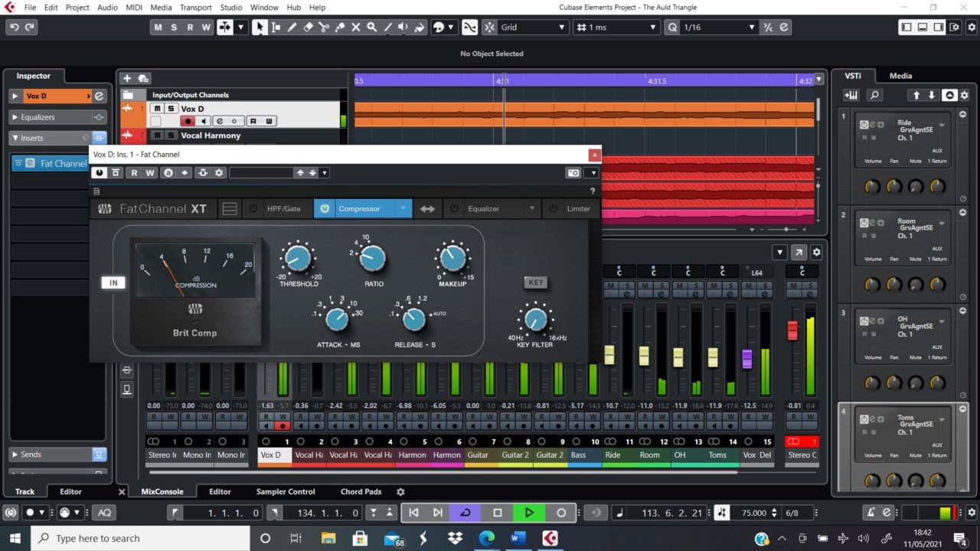Screen dimensions: 980x551
Task: Switch to the Chord Pads tab
Action: tap(361, 491)
